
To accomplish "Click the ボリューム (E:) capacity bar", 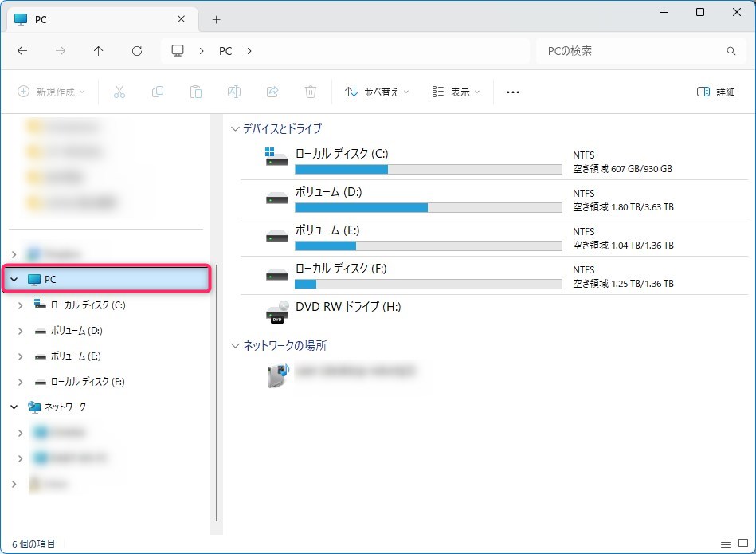I will point(429,246).
